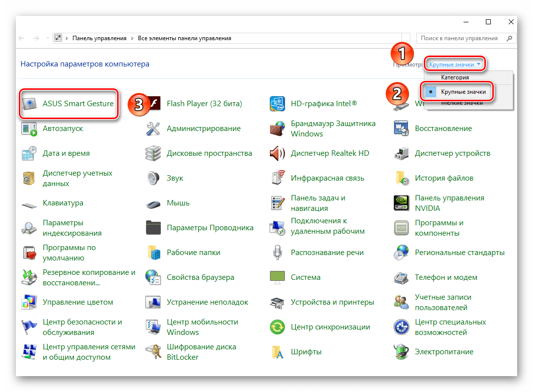Click the Шифрование диска BitLocker icon
The width and height of the screenshot is (533, 392).
tap(153, 352)
